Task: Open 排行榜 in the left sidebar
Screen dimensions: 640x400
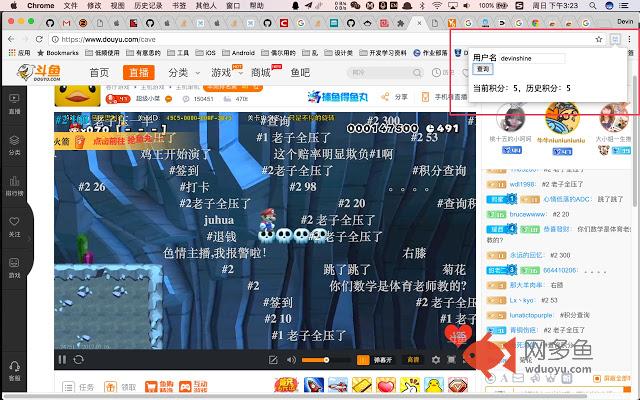Action: pos(14,186)
